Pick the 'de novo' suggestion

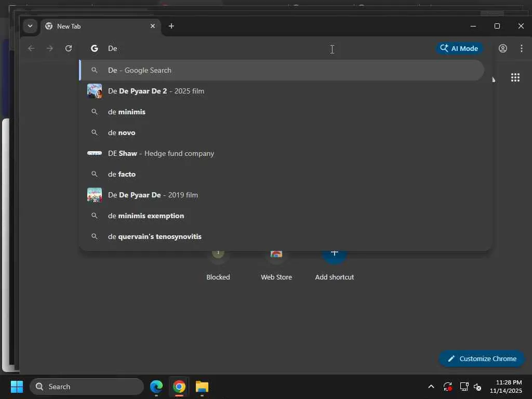click(282, 132)
